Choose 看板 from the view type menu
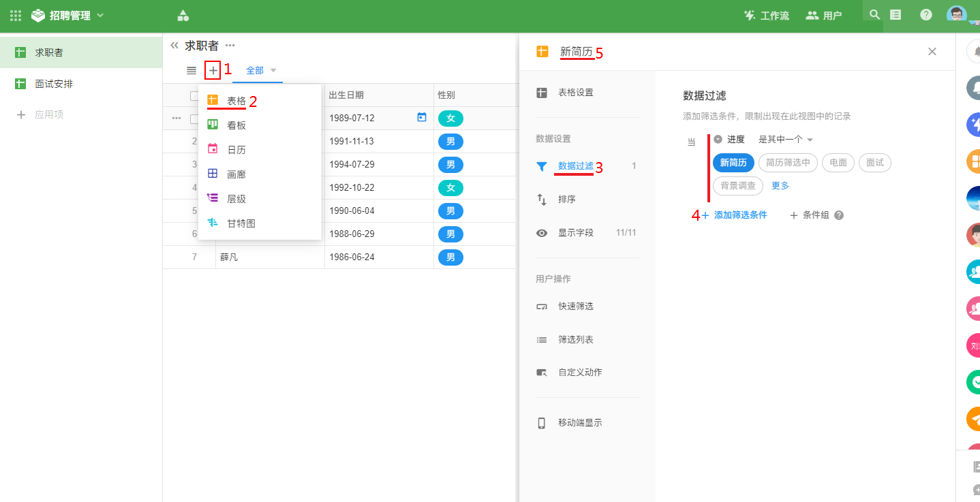Viewport: 980px width, 502px height. [x=260, y=125]
